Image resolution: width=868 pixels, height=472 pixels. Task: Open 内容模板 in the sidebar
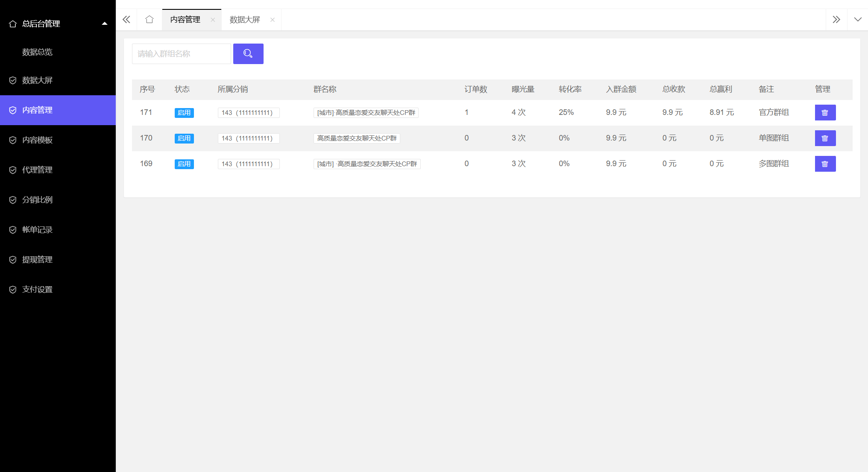pyautogui.click(x=38, y=140)
